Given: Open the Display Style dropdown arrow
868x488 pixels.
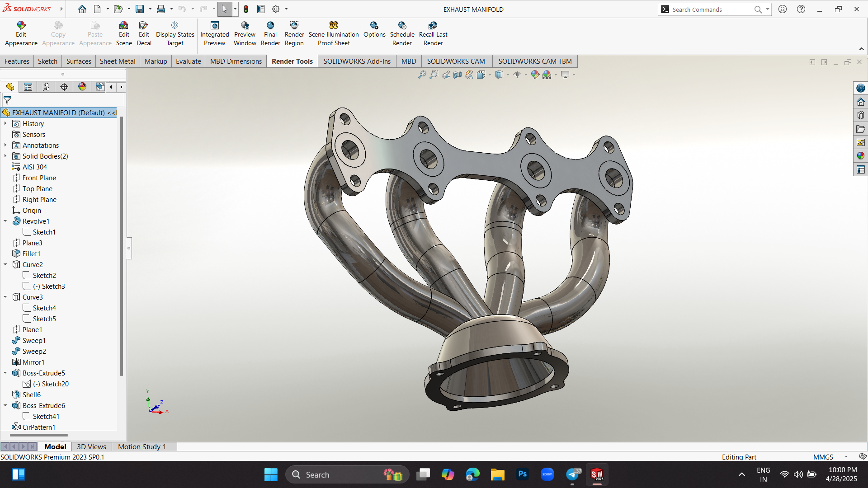Looking at the screenshot, I should [508, 75].
